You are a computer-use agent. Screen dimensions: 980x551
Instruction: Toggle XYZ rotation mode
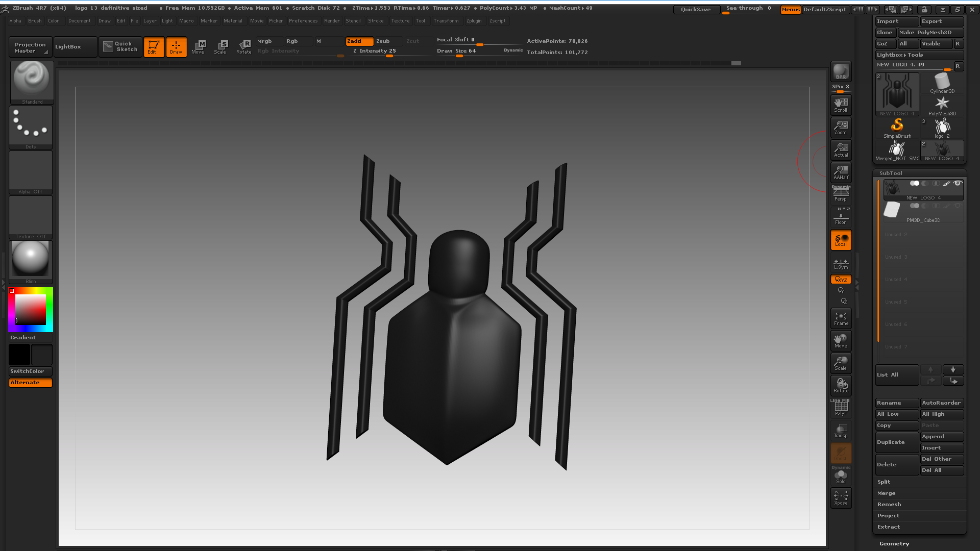tap(841, 279)
